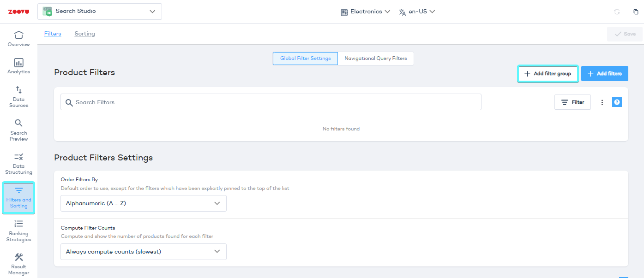Click the Zoovu logo

tap(18, 11)
